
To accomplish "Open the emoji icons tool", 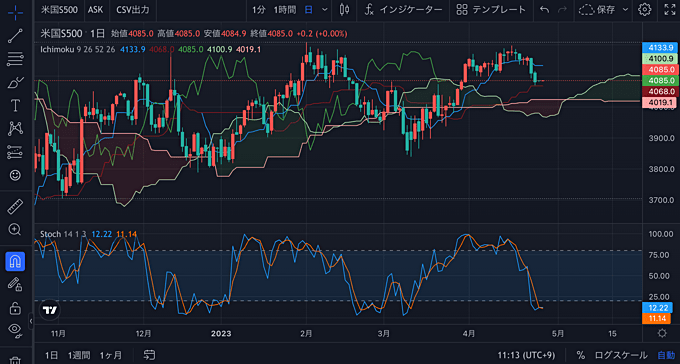I will pos(16,175).
